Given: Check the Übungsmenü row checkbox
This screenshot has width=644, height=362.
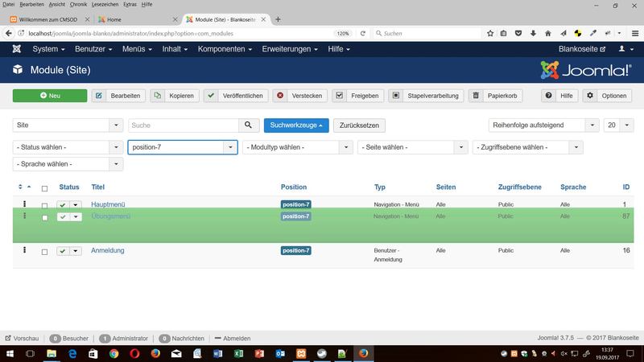Looking at the screenshot, I should click(44, 217).
